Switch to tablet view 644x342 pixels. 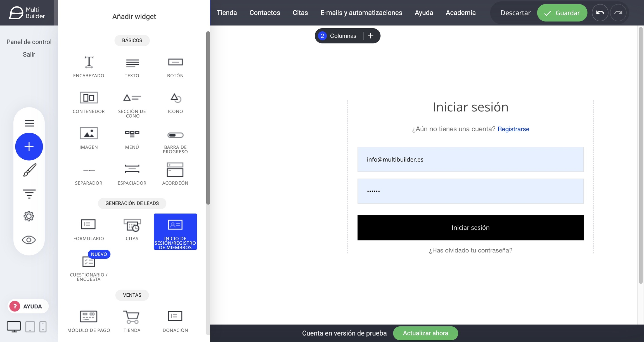30,327
